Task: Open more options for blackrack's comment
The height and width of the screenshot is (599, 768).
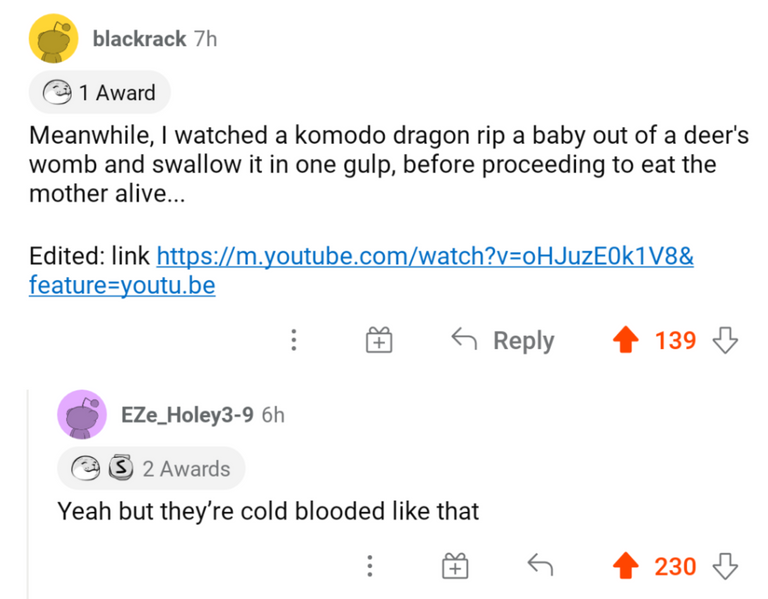Action: (x=293, y=341)
